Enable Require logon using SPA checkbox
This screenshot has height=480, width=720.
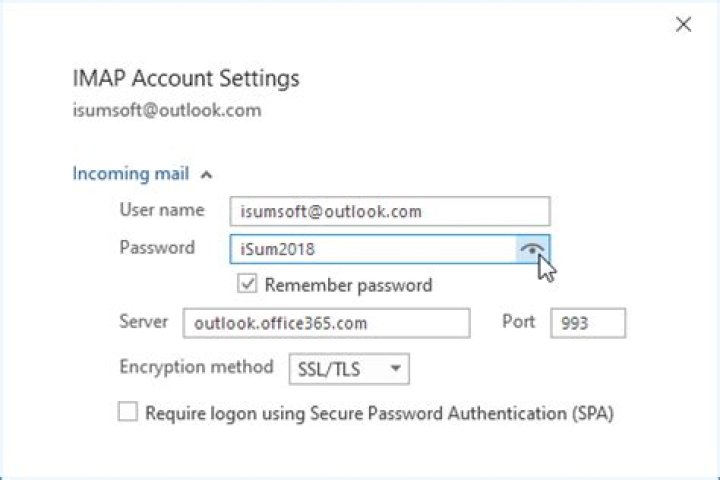coord(128,412)
